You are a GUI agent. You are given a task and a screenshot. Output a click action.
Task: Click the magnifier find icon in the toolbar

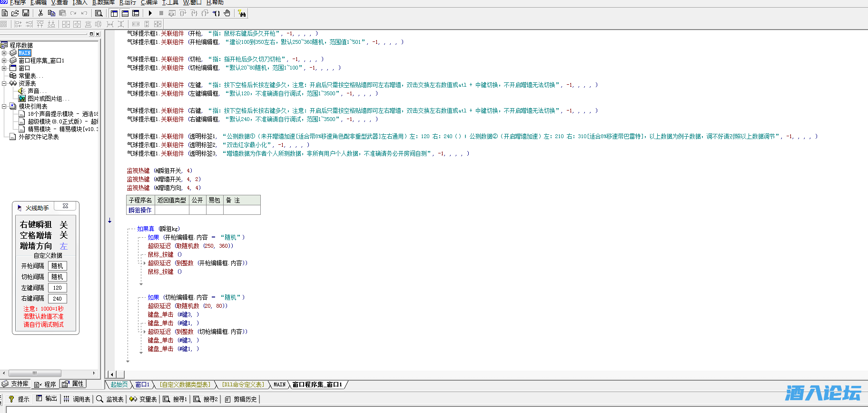coord(99,13)
